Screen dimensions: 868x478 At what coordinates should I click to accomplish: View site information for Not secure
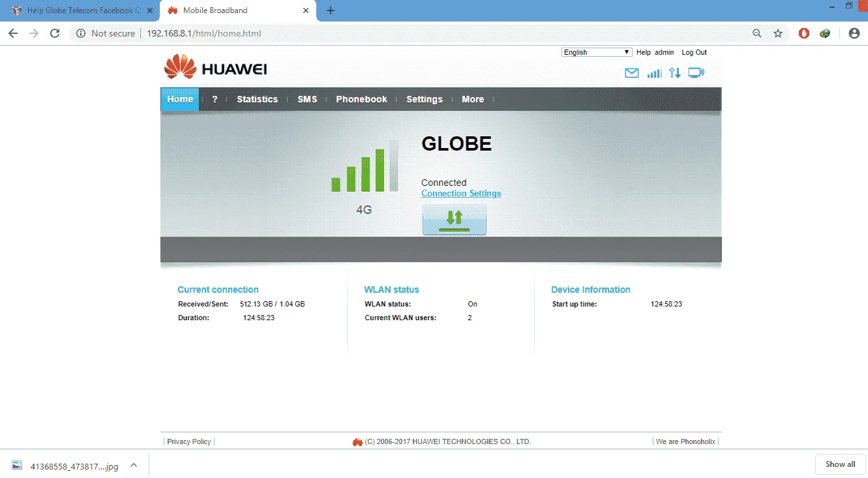click(106, 33)
